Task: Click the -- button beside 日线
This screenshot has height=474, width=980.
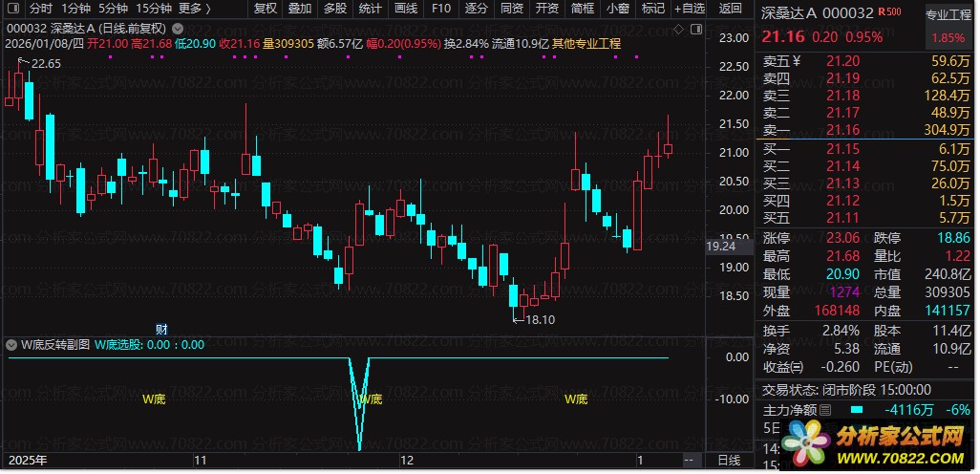Action: [x=688, y=461]
